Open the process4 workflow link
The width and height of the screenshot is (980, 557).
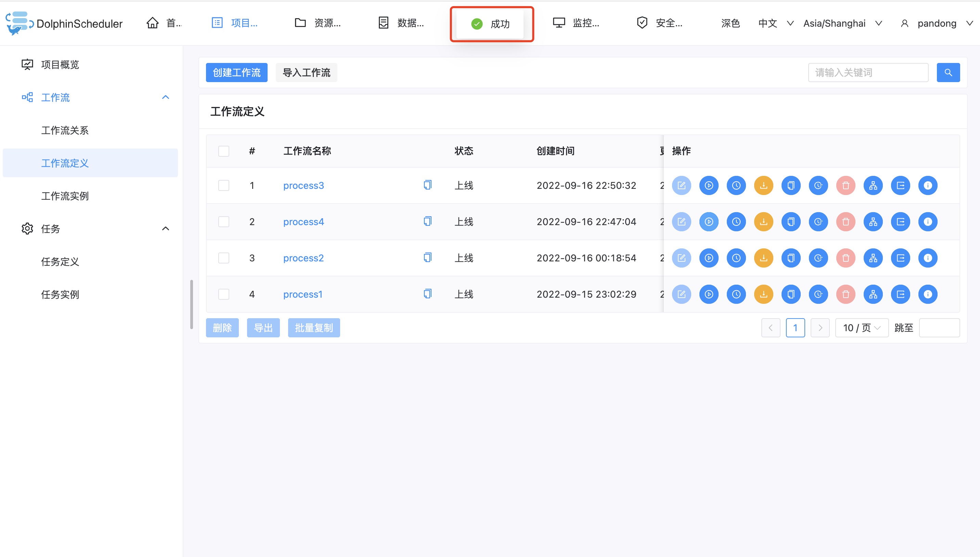click(303, 222)
